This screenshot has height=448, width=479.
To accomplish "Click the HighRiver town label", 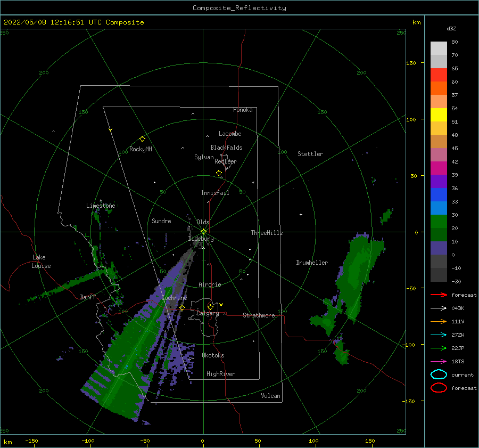I will click(221, 374).
